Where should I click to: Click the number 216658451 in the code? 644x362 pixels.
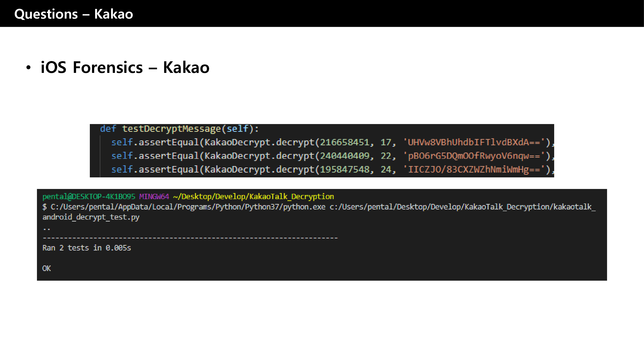pos(345,142)
